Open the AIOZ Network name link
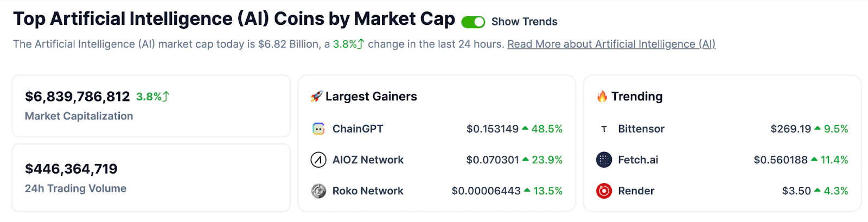 click(x=368, y=160)
